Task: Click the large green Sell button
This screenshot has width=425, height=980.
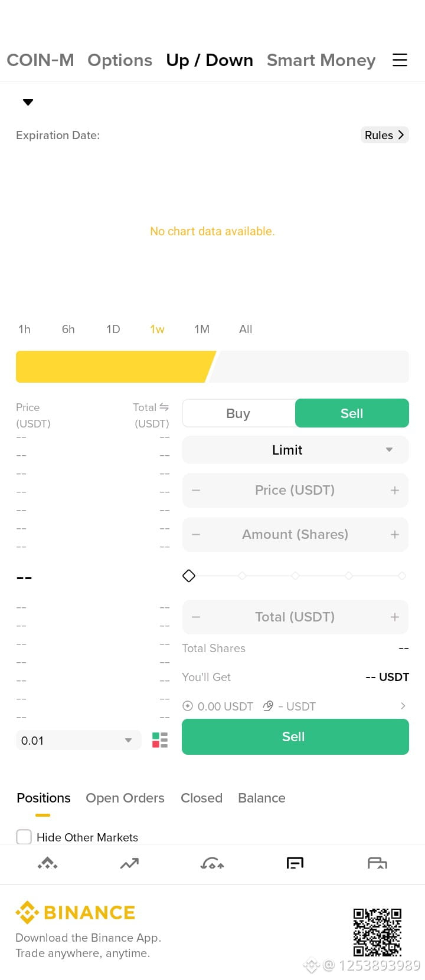Action: 295,736
